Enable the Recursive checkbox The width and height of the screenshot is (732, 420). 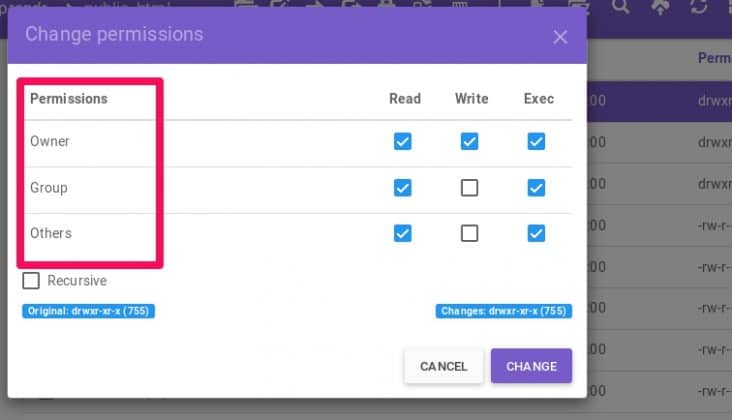(x=32, y=281)
